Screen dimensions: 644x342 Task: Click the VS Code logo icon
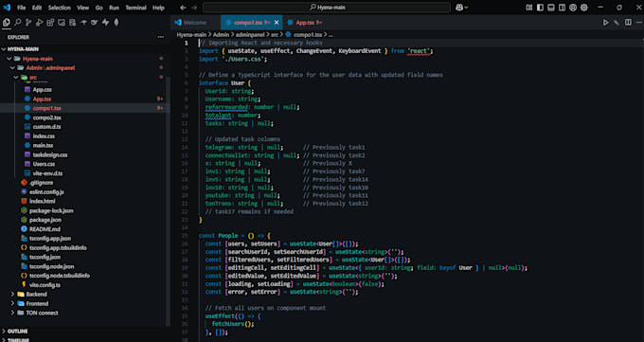7,8
